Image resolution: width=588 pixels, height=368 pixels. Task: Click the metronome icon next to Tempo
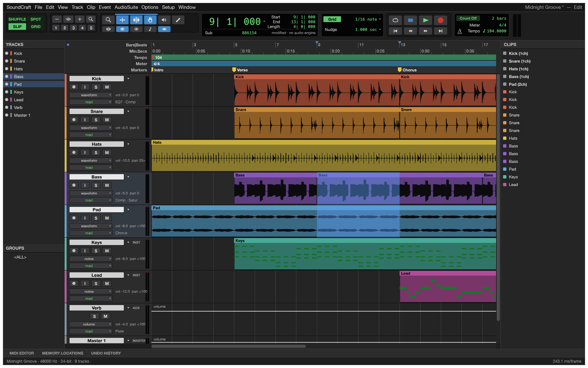pyautogui.click(x=460, y=31)
